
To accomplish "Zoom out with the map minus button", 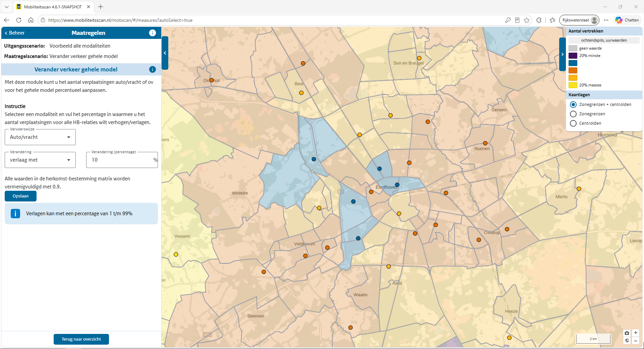I will (x=636, y=341).
